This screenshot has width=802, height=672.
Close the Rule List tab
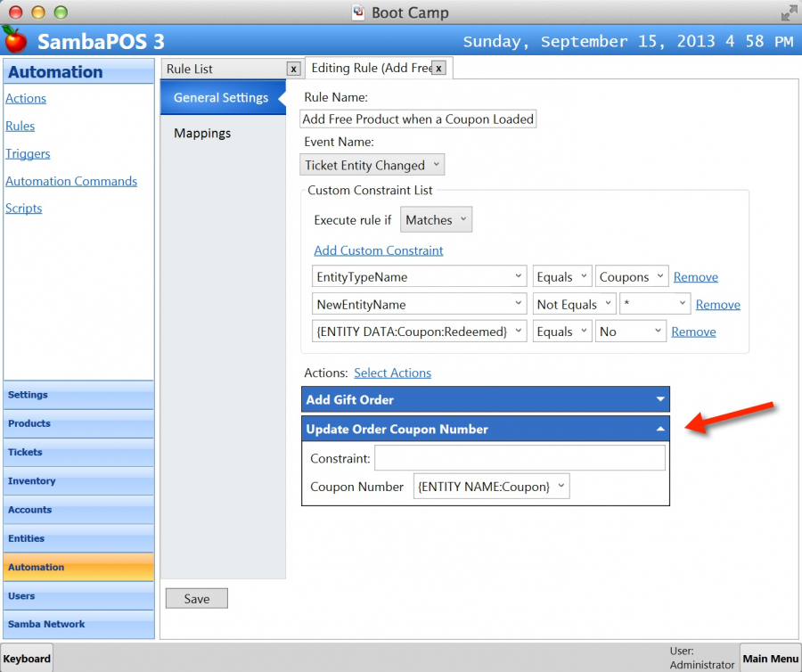(x=293, y=69)
